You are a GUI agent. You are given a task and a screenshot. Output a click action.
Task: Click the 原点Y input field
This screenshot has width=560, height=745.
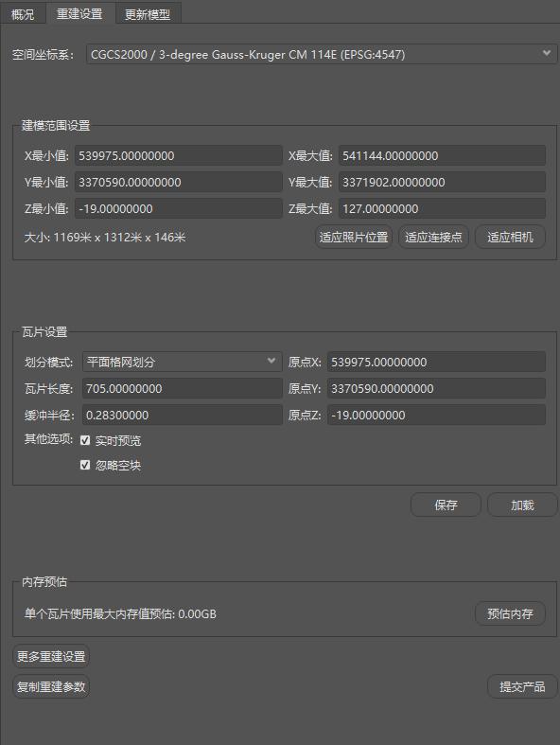tap(436, 389)
